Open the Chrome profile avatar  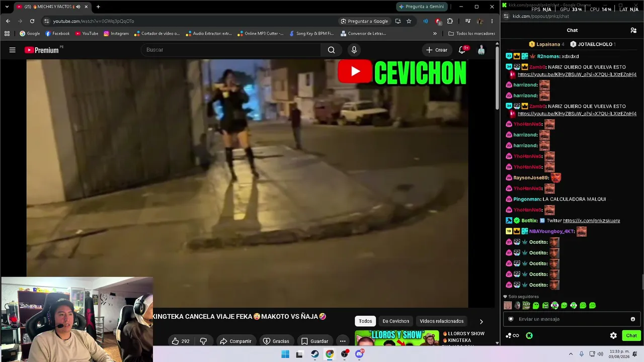[480, 21]
